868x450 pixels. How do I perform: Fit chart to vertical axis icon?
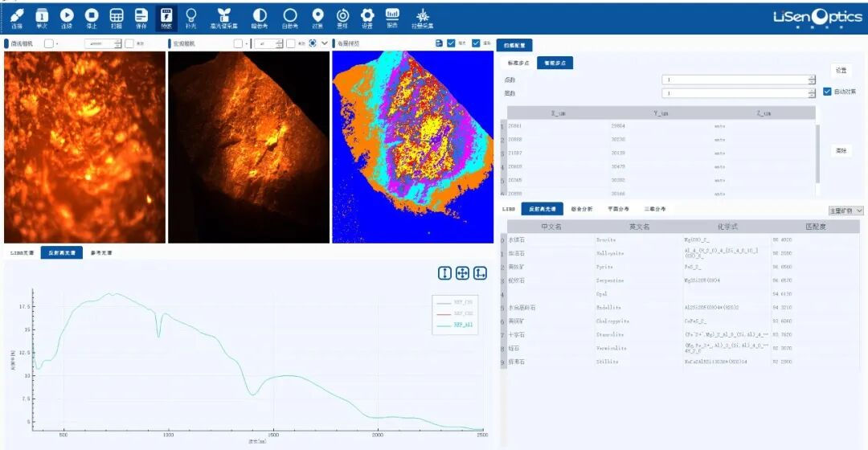click(x=444, y=273)
